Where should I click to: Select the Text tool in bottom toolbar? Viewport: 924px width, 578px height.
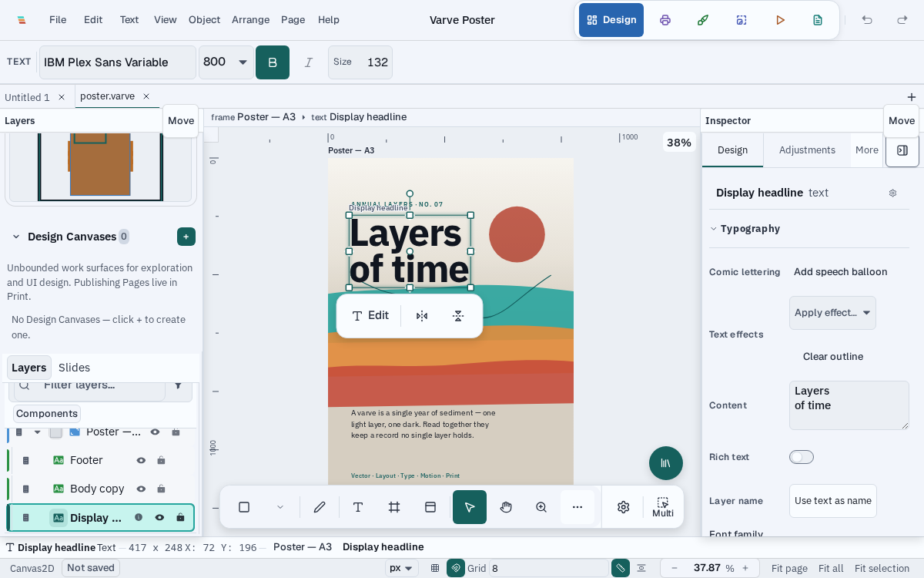358,507
